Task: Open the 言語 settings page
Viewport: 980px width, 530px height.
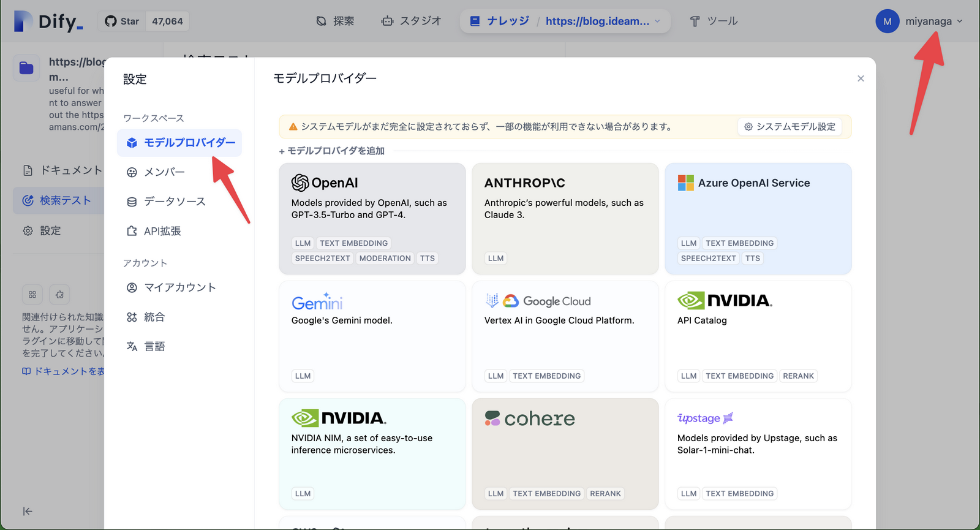Action: [179, 346]
